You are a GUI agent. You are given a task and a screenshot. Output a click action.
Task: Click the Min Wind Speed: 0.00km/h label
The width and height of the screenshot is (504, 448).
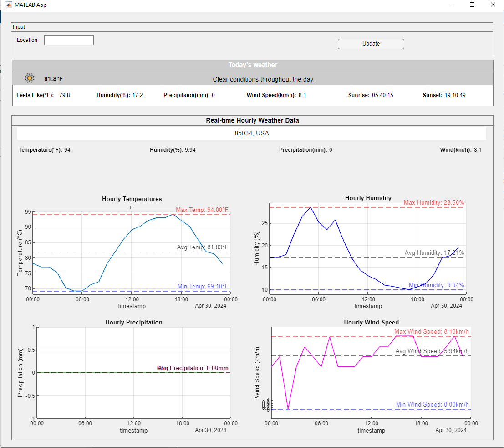(x=433, y=405)
